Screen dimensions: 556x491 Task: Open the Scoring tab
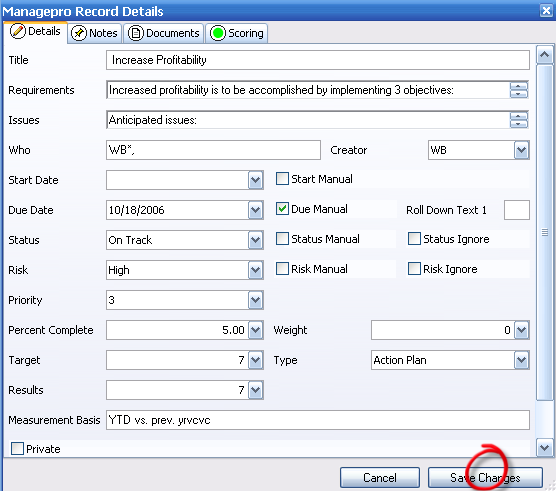pyautogui.click(x=237, y=33)
